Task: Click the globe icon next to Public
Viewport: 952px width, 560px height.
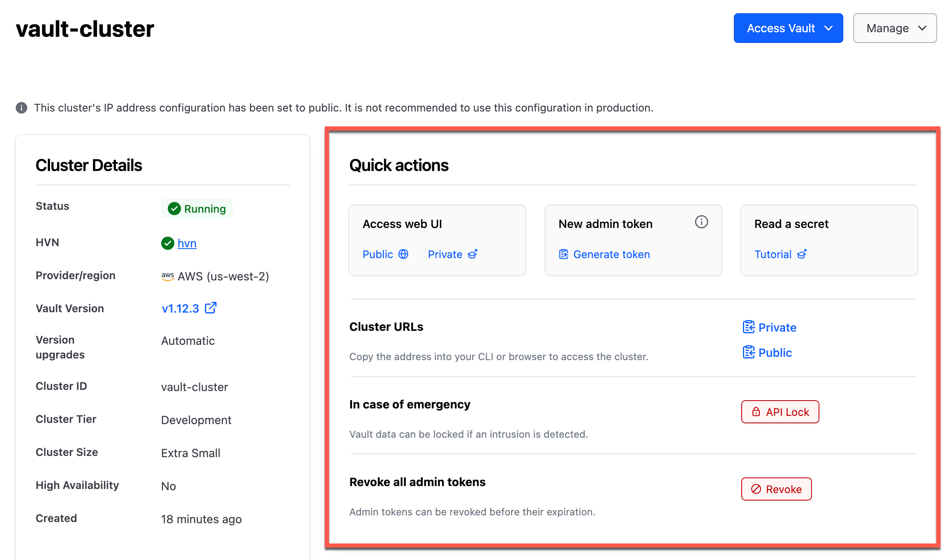Action: coord(403,254)
